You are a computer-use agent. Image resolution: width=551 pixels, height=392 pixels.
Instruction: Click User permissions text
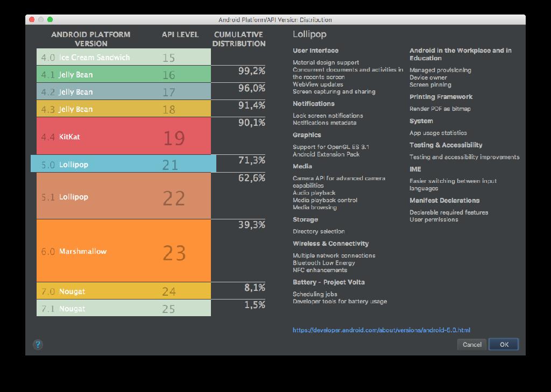pyautogui.click(x=434, y=220)
